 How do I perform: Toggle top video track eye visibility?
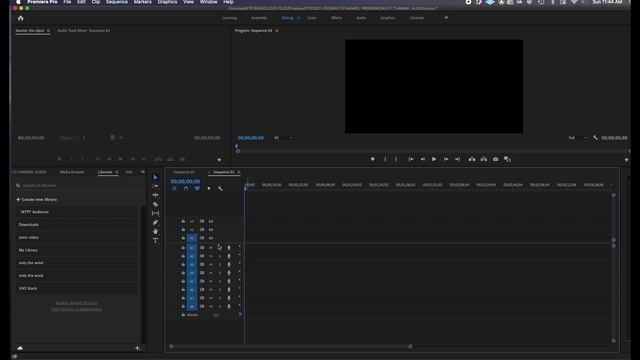(x=211, y=221)
